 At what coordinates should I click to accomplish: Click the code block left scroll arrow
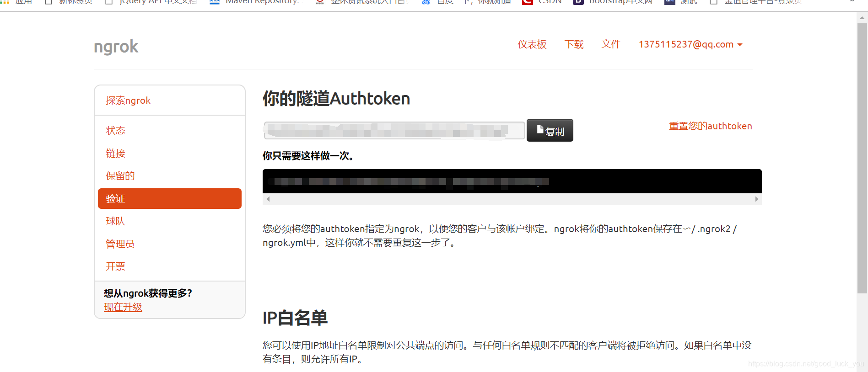(x=268, y=199)
